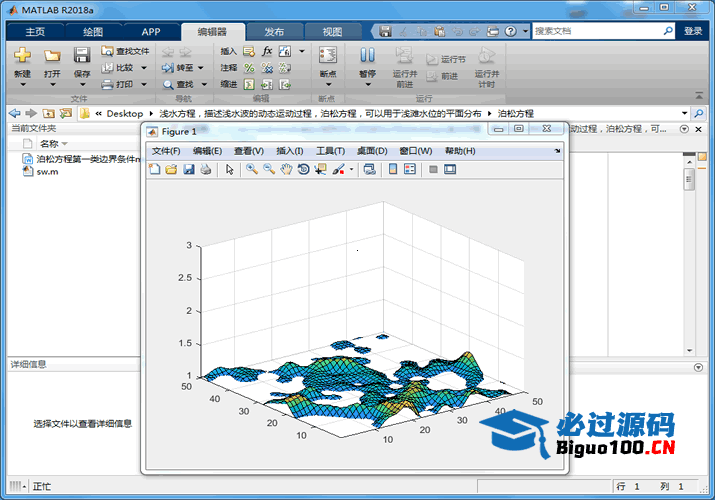Save the figure using the floppy icon
This screenshot has height=500, width=715.
pos(189,170)
